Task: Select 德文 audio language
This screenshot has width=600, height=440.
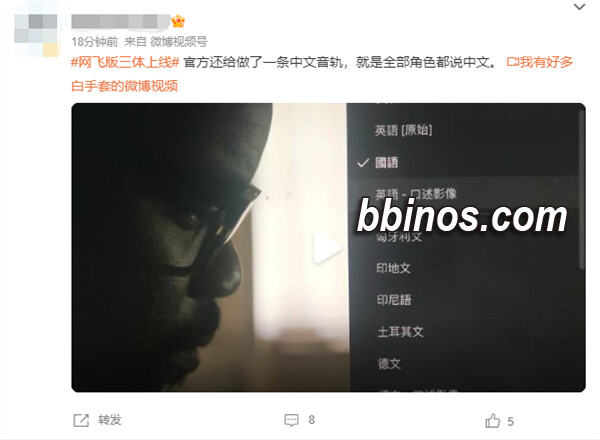Action: tap(389, 363)
